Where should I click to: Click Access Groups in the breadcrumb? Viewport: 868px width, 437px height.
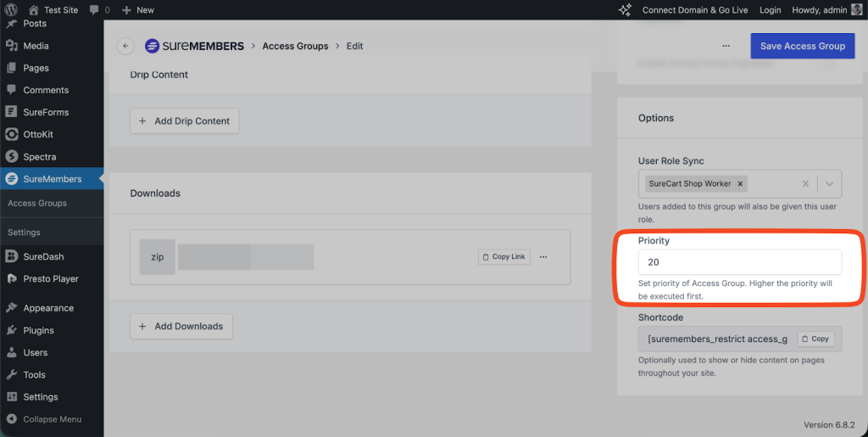(x=295, y=46)
